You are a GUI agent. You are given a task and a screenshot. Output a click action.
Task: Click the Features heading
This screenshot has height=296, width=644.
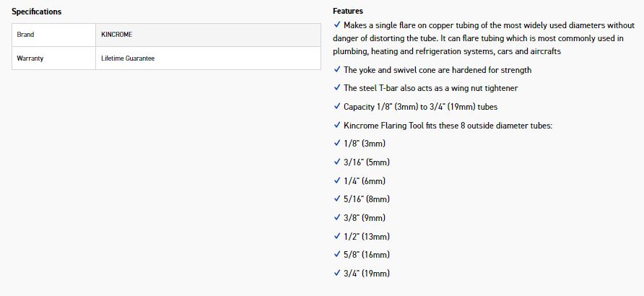tap(348, 12)
